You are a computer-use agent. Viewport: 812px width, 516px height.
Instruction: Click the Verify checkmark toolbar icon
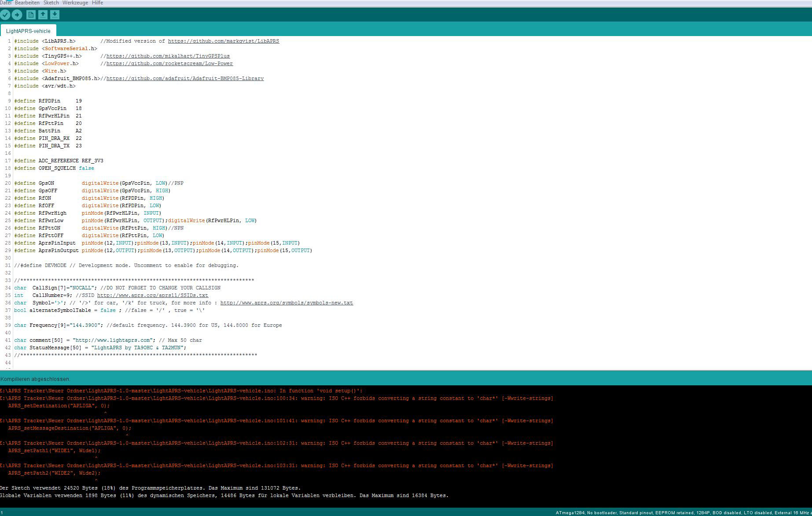[5, 15]
